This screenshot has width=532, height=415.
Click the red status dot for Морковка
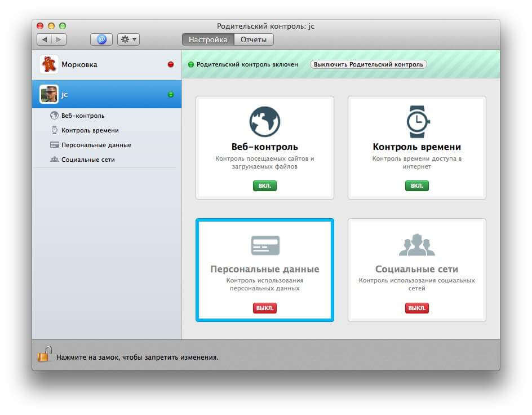click(171, 64)
